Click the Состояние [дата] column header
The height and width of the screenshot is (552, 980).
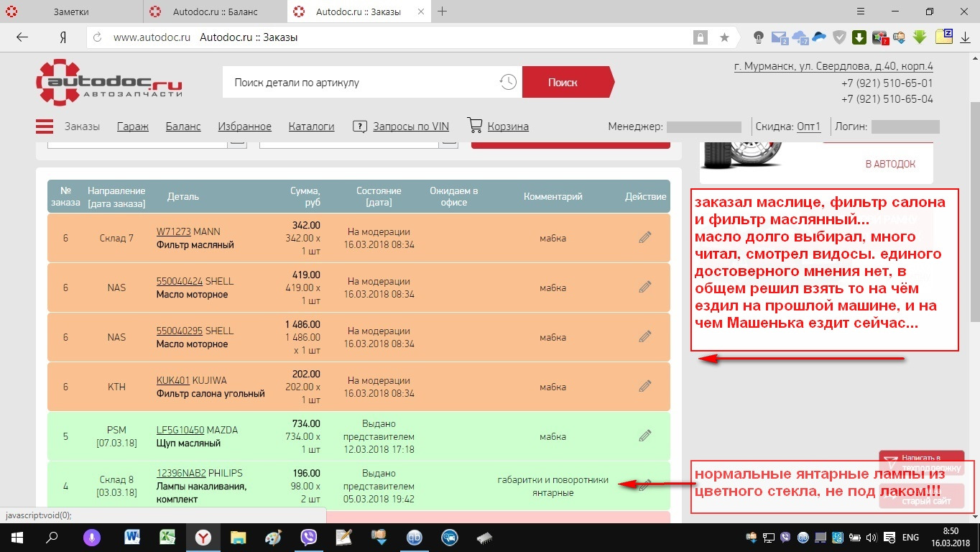point(379,196)
